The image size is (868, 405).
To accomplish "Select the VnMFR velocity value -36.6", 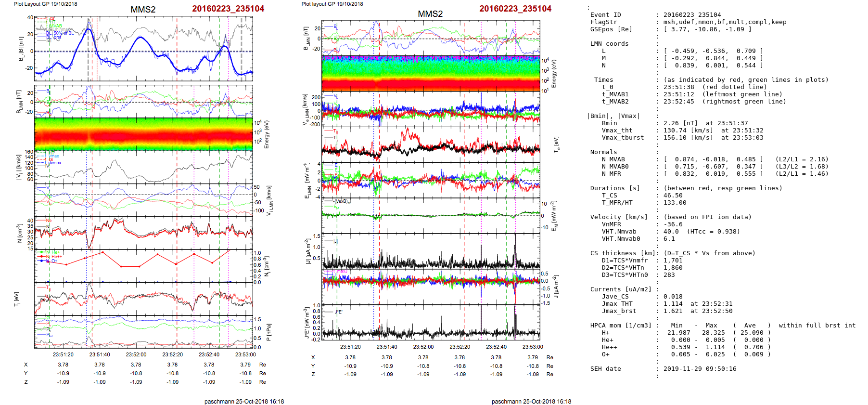I will pos(673,224).
